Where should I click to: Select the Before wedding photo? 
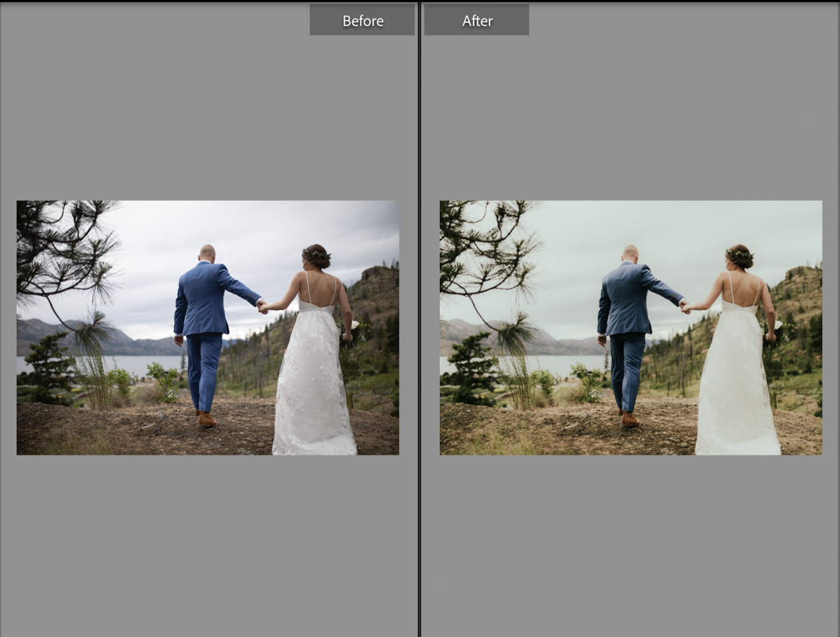pos(208,328)
